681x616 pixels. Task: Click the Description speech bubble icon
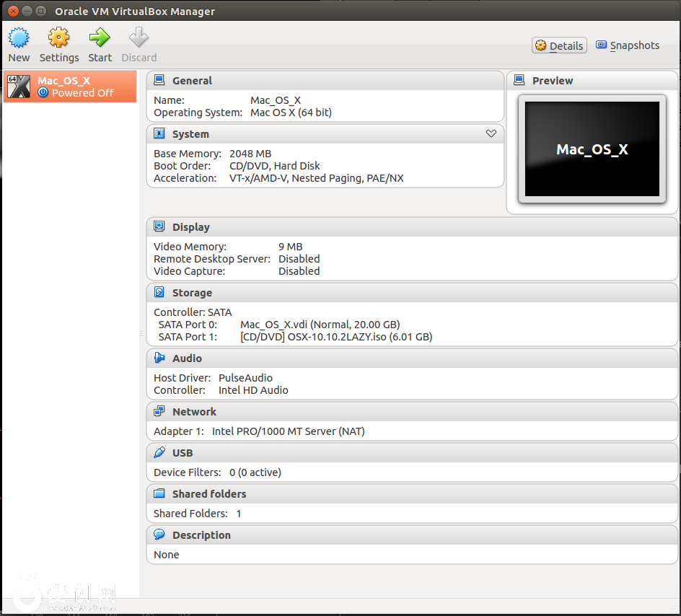click(x=159, y=535)
